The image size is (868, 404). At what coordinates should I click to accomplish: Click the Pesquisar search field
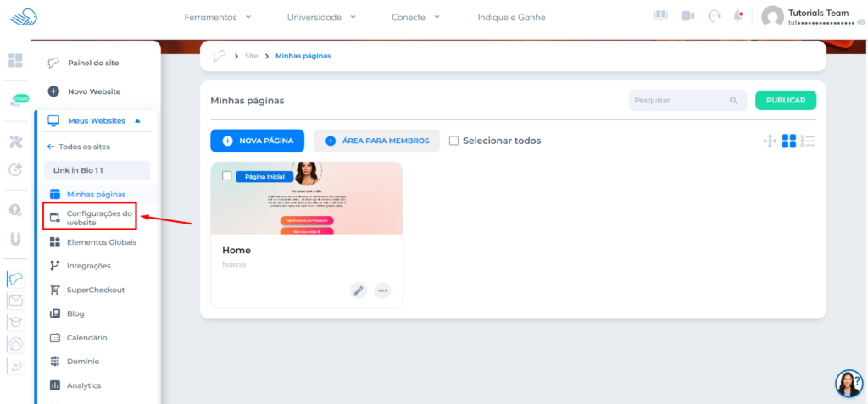pyautogui.click(x=678, y=101)
